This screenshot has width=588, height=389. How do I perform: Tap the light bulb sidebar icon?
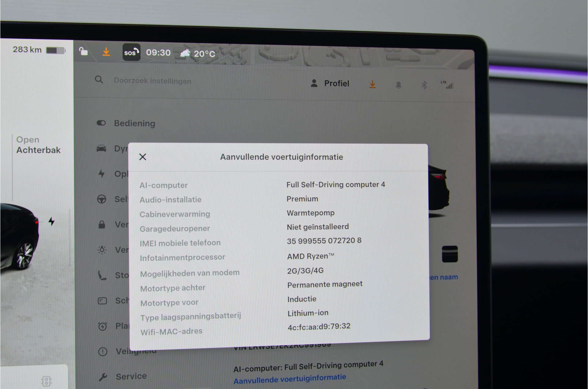click(x=102, y=250)
